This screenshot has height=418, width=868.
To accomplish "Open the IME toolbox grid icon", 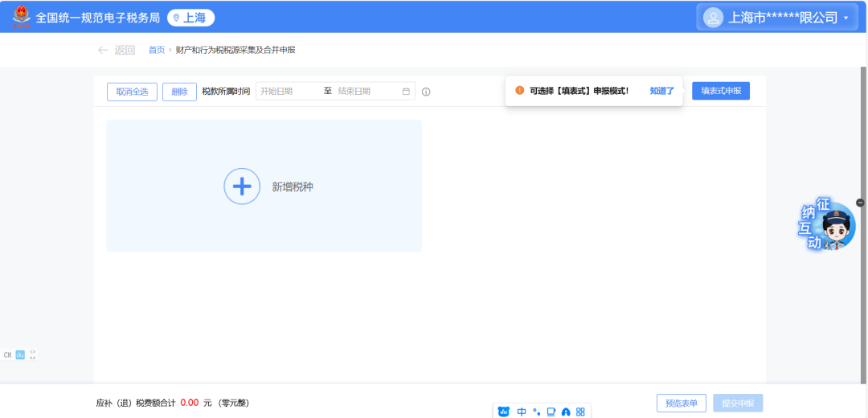I will click(580, 412).
